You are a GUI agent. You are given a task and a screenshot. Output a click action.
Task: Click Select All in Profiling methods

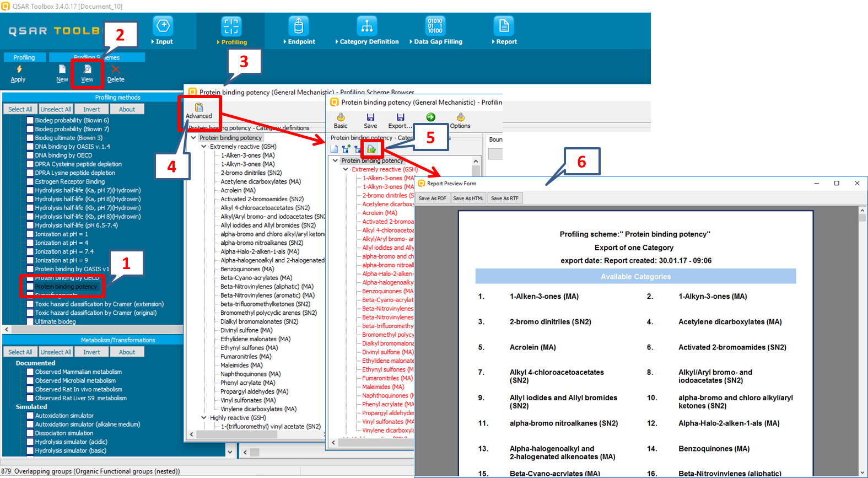[20, 109]
